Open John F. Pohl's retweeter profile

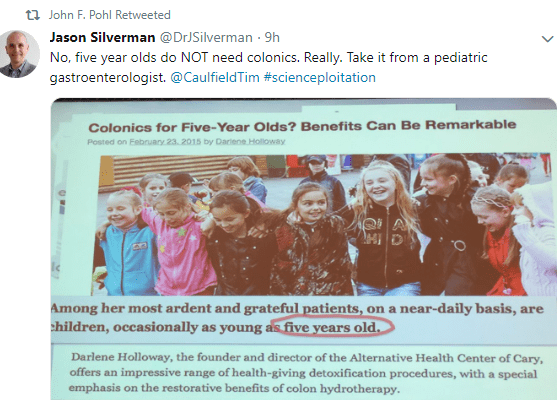click(80, 15)
